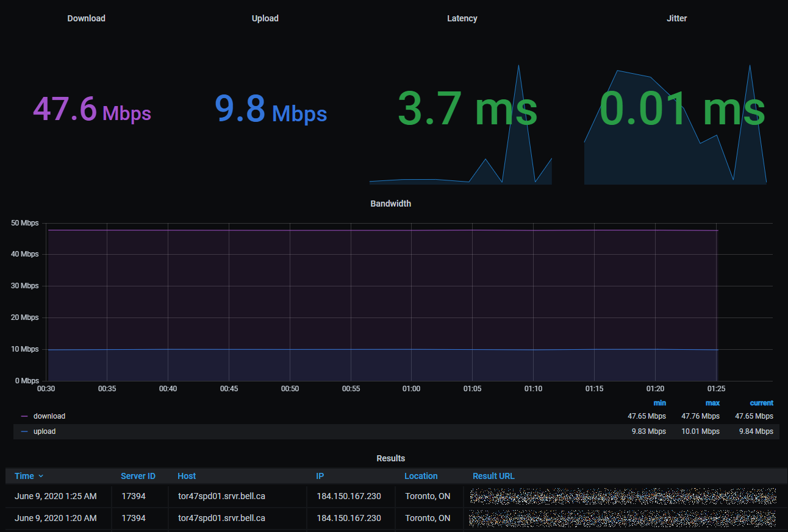Click the 10 Mbps y-axis label
This screenshot has height=532, width=788.
tap(24, 349)
